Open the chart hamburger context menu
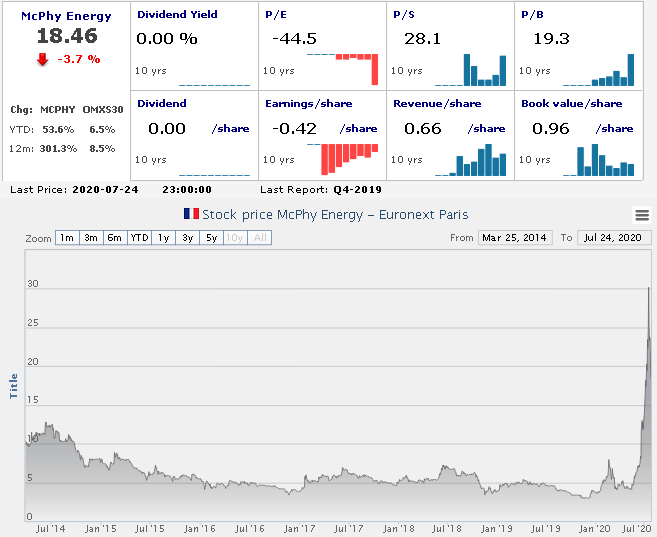 pyautogui.click(x=642, y=215)
